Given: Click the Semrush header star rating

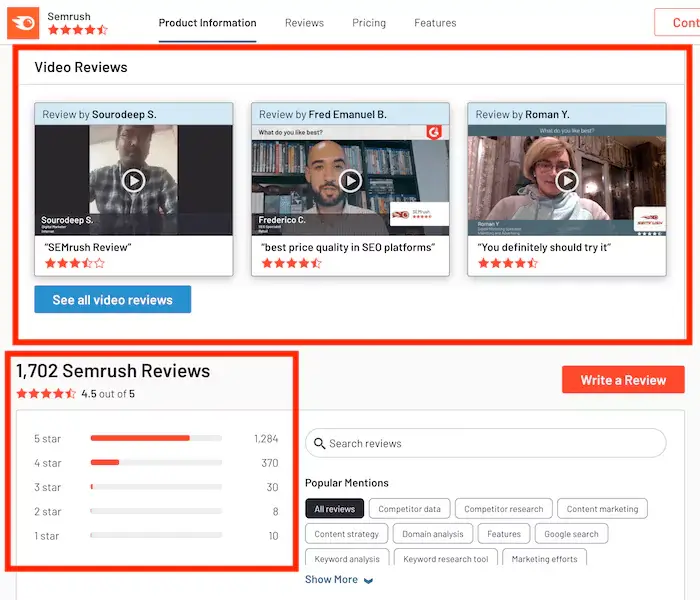Looking at the screenshot, I should pos(78,30).
